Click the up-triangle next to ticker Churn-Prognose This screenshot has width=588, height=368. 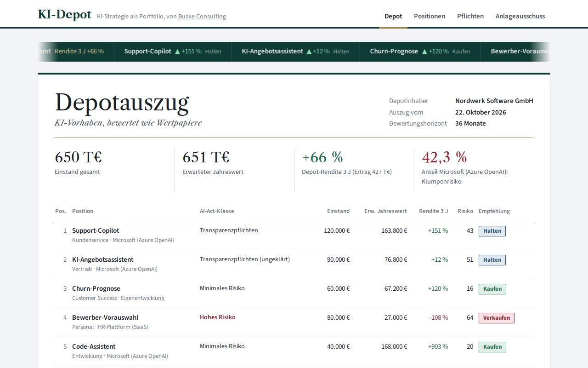pos(424,52)
